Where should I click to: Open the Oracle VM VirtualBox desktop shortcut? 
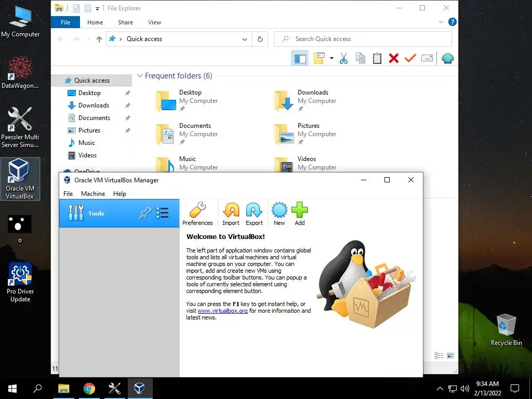20,179
